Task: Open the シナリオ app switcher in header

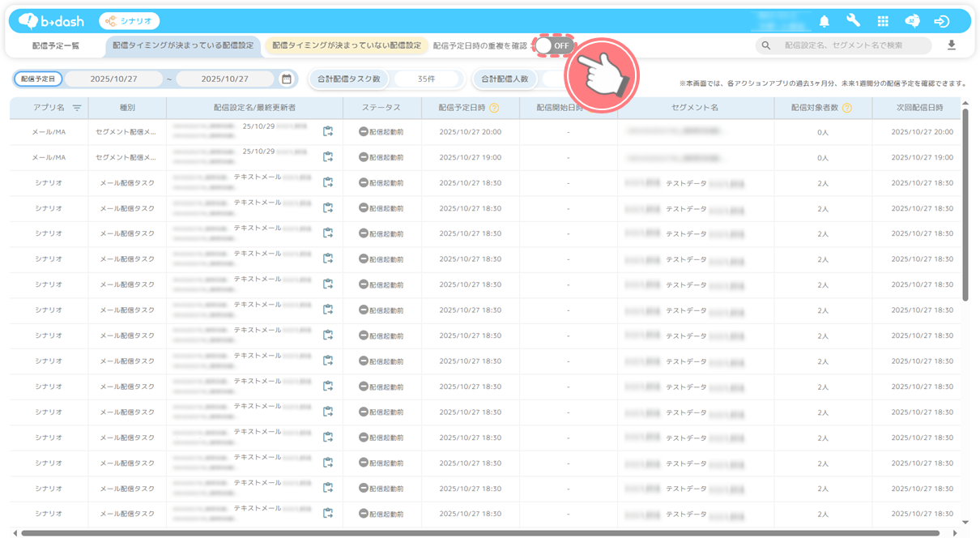Action: tap(130, 22)
